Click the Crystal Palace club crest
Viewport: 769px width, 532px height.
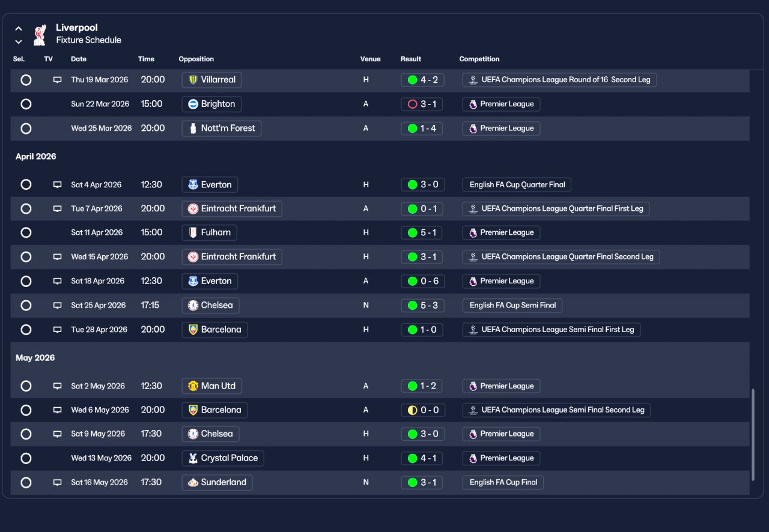(x=193, y=458)
